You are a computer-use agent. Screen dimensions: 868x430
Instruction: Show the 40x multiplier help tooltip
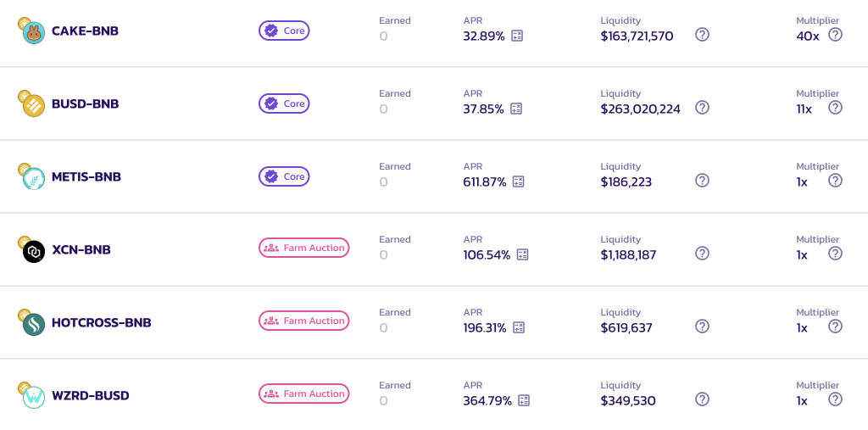pos(835,35)
